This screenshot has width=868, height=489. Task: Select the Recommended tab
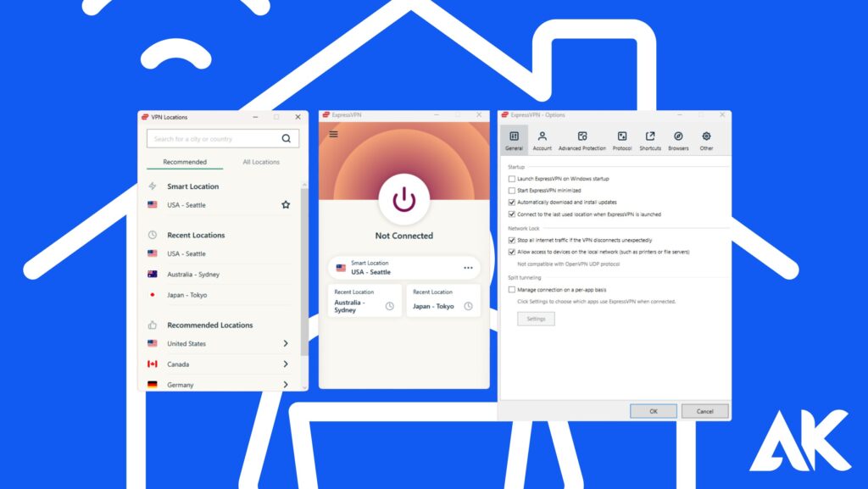[185, 162]
